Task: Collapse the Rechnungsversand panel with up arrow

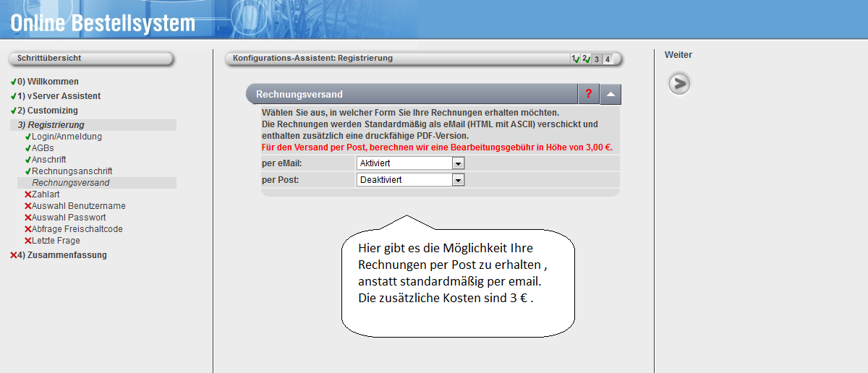Action: point(610,94)
